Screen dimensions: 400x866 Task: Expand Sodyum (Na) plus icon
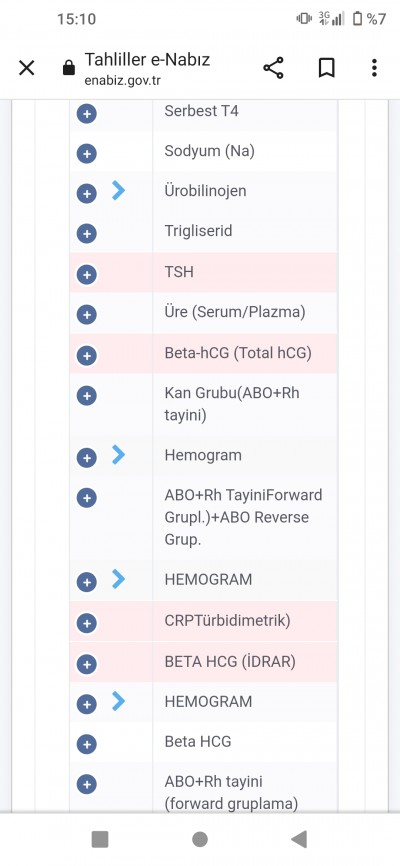click(87, 154)
